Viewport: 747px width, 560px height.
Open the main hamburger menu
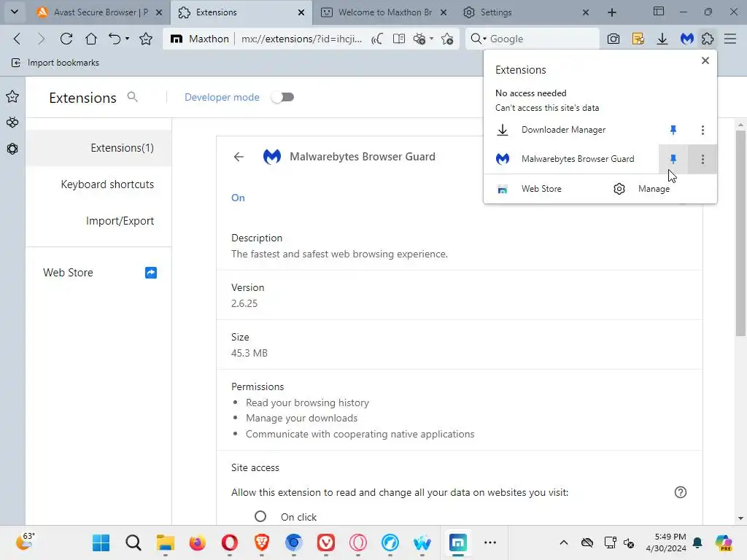[x=730, y=39]
